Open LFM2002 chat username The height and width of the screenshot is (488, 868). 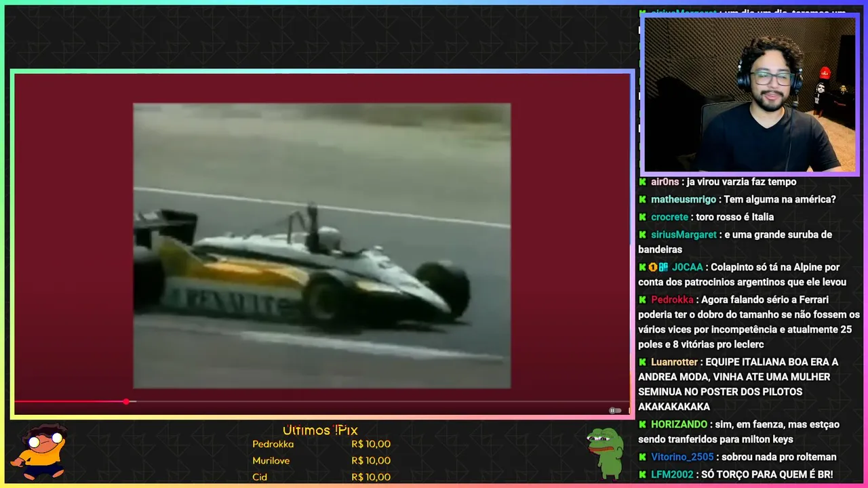click(673, 474)
